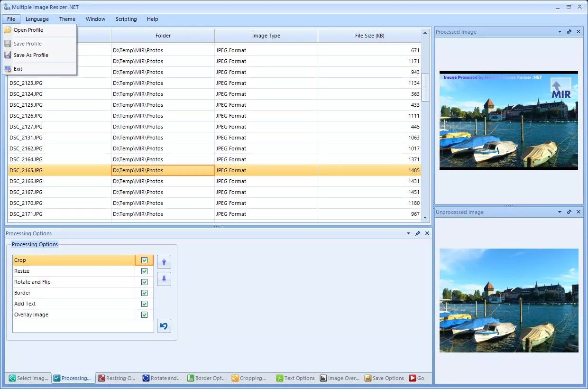588x389 pixels.
Task: Click the Open Profile folder icon
Action: (8, 30)
